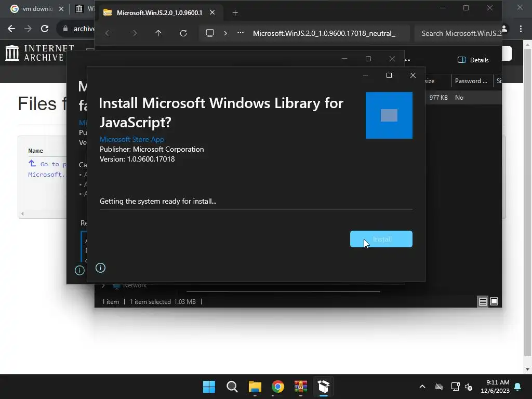The height and width of the screenshot is (399, 532).
Task: Click the '1 item selected' status text
Action: coord(150,302)
